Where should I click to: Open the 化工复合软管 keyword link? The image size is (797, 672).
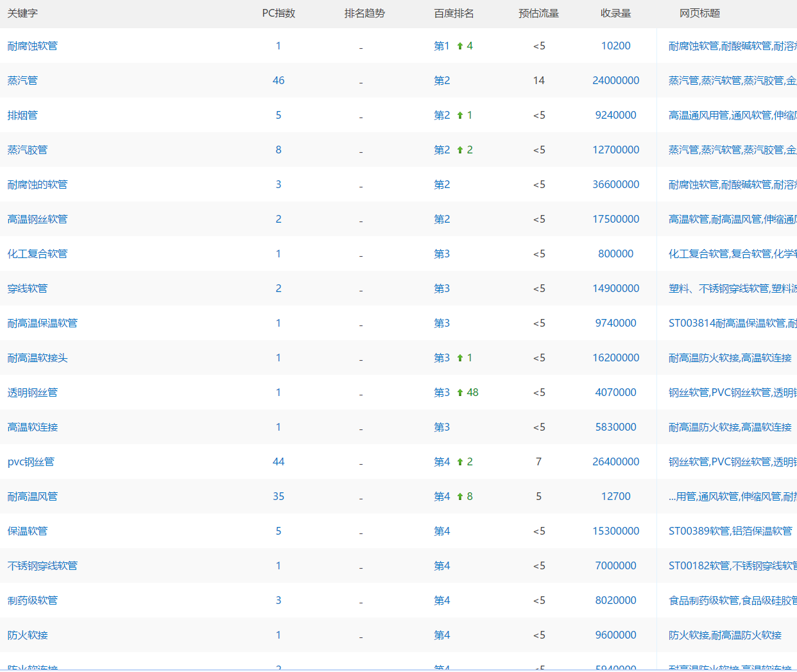pos(37,254)
